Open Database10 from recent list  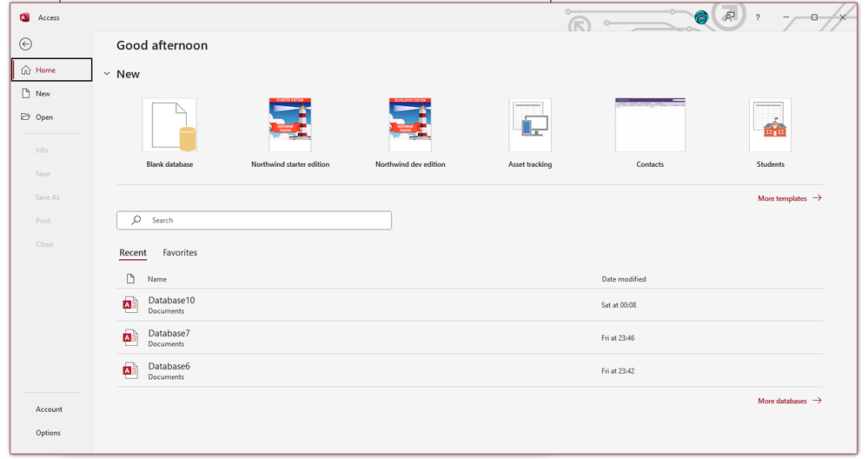point(469,305)
